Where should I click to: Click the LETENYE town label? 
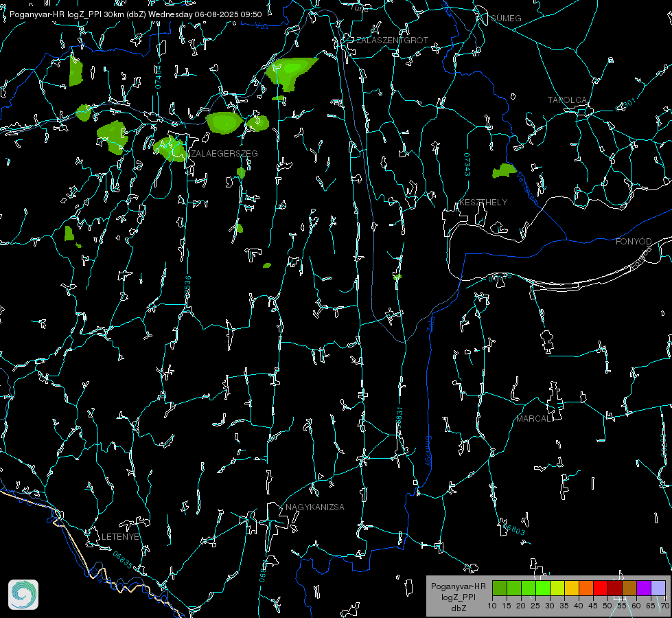[x=120, y=536]
